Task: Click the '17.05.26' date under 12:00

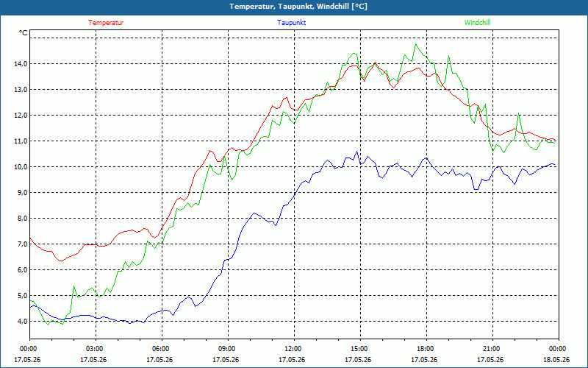Action: click(x=292, y=360)
